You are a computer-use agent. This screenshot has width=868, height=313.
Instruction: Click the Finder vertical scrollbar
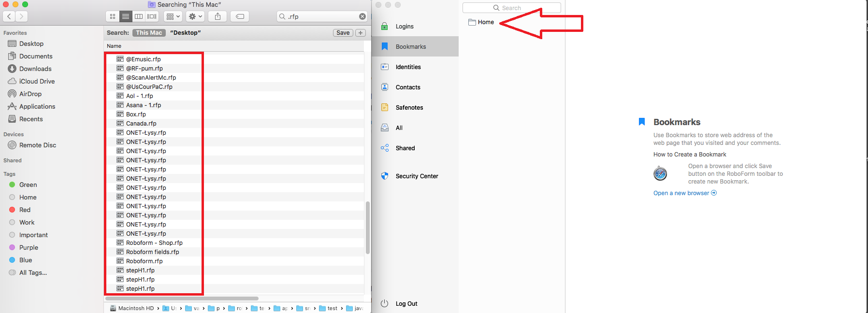point(368,228)
